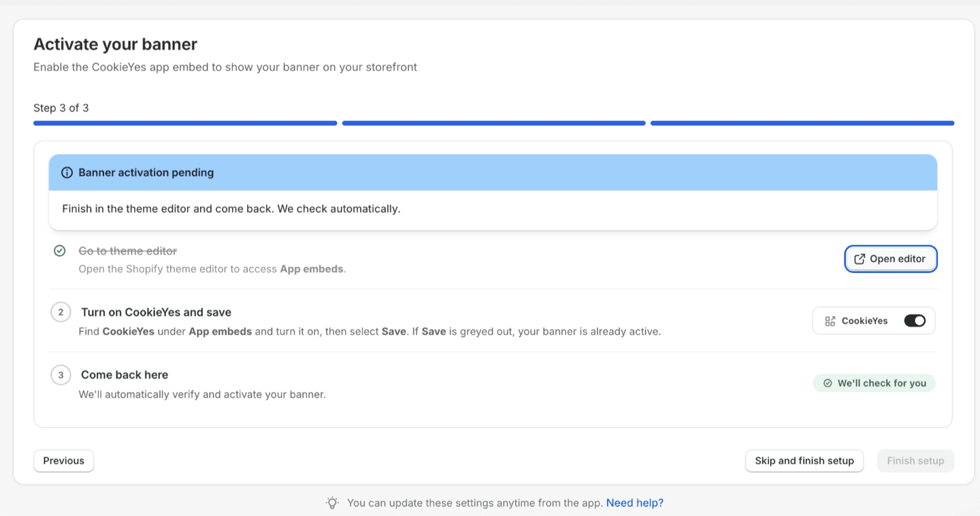Click the Activate your banner heading
The width and height of the screenshot is (980, 516).
115,44
